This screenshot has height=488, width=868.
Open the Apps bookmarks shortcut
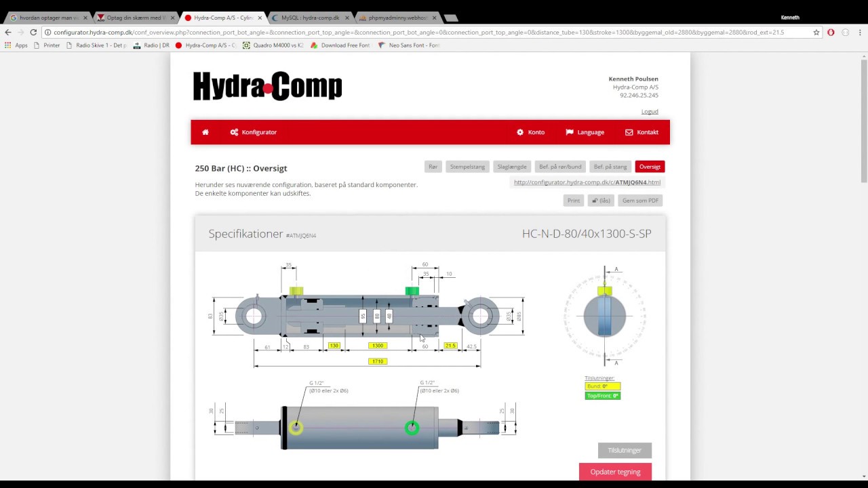[16, 45]
